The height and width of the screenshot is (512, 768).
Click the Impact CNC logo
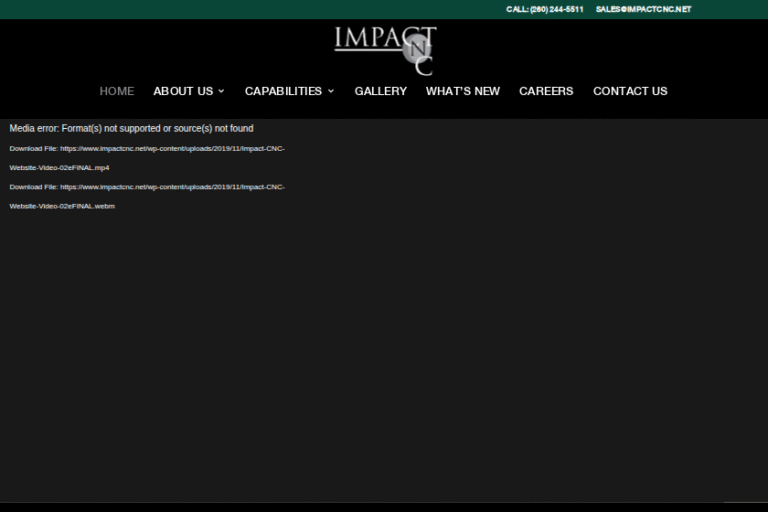(385, 49)
